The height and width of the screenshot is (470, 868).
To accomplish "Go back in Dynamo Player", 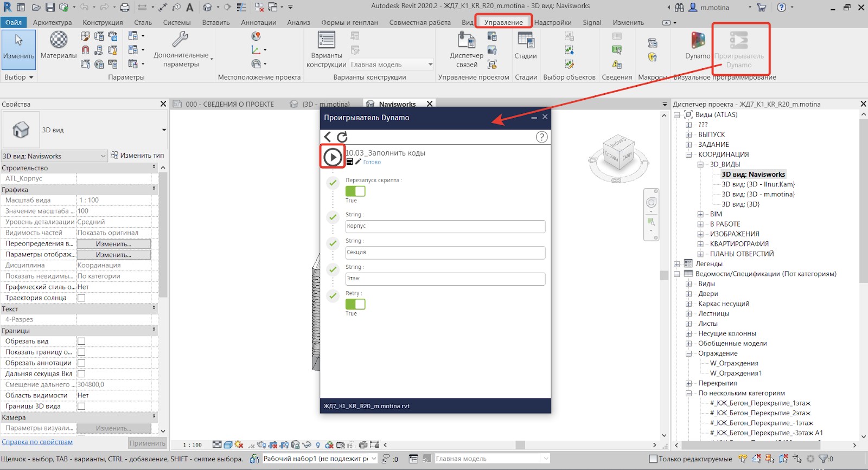I will (x=327, y=137).
